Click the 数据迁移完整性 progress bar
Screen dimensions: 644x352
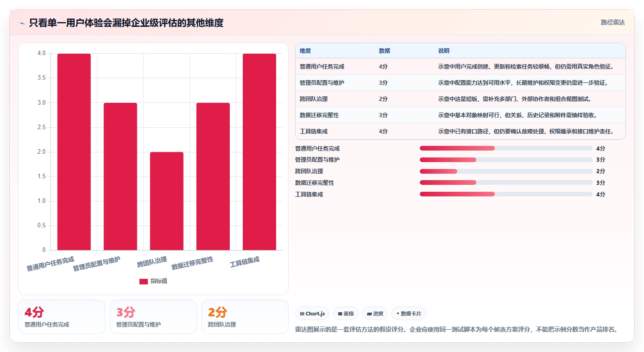[x=506, y=182]
